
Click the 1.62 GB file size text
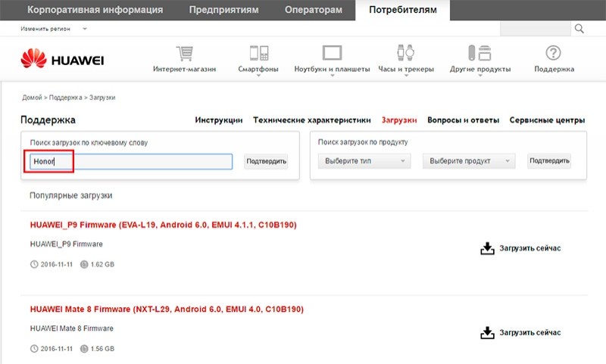point(102,264)
